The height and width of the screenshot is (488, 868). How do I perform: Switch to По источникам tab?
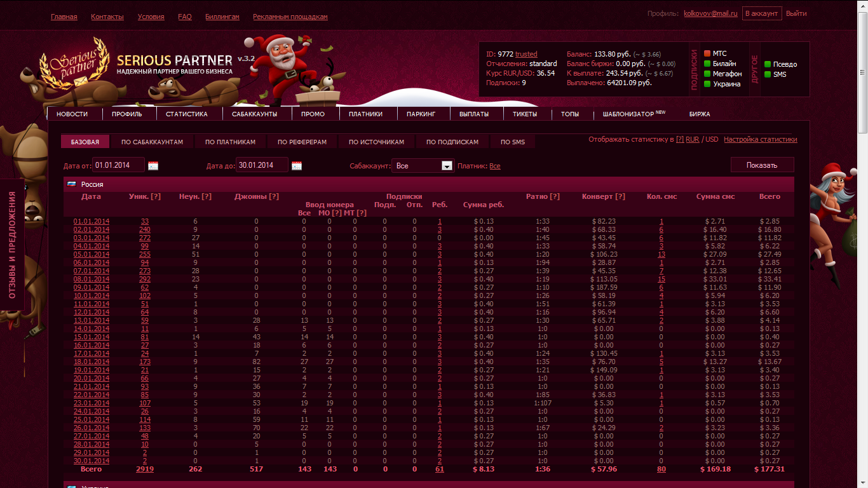[376, 142]
